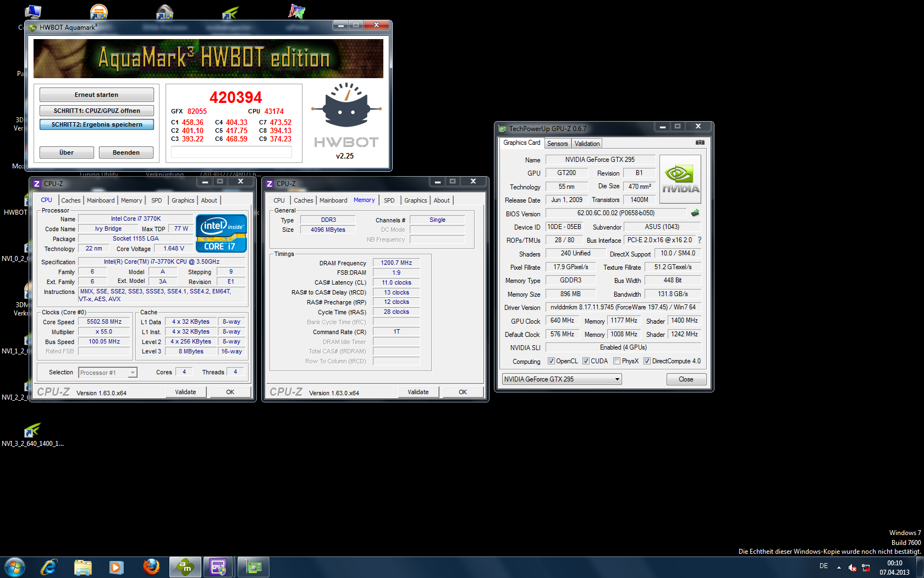
Task: Click Validate in left CPU-Z window
Action: pos(185,392)
